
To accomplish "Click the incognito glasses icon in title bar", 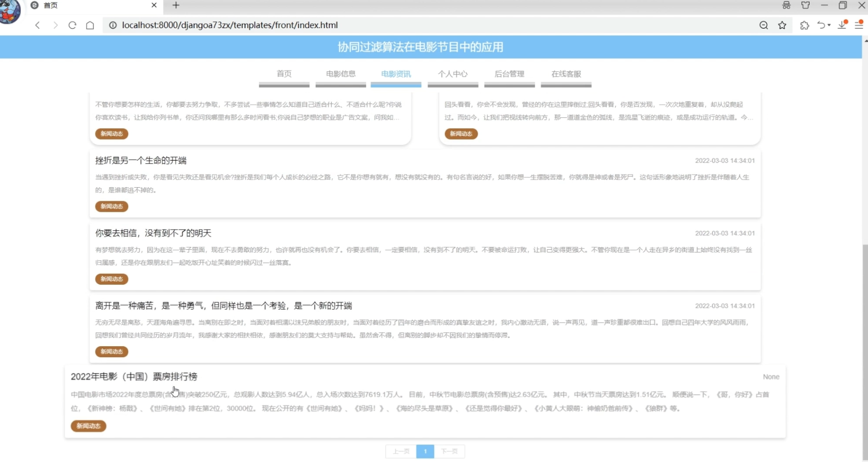I will 786,5.
